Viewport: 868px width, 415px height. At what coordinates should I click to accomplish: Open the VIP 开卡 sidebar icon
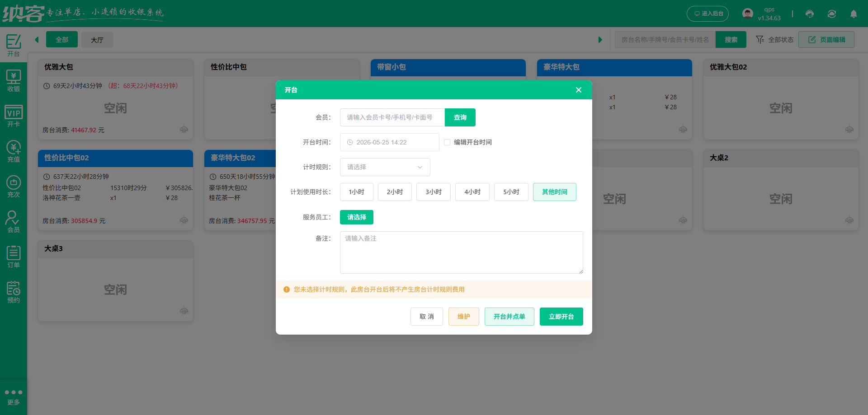pos(14,116)
